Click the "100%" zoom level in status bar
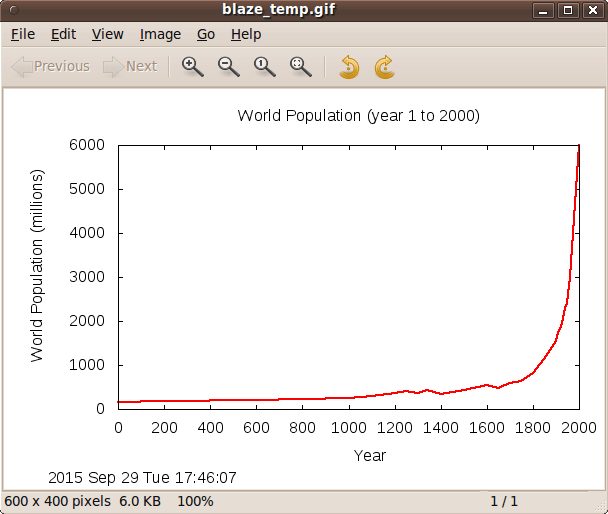The height and width of the screenshot is (514, 608). coord(195,501)
